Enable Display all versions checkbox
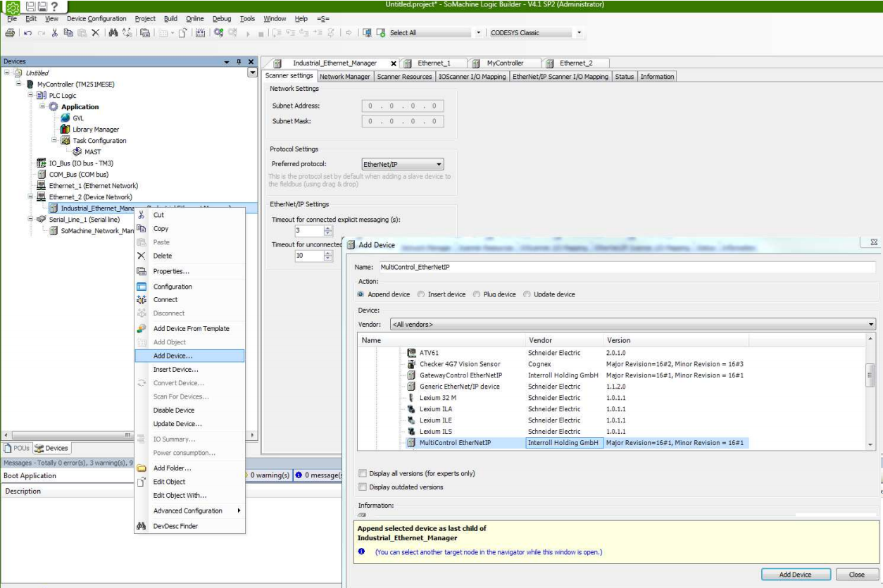This screenshot has height=588, width=883. click(363, 474)
